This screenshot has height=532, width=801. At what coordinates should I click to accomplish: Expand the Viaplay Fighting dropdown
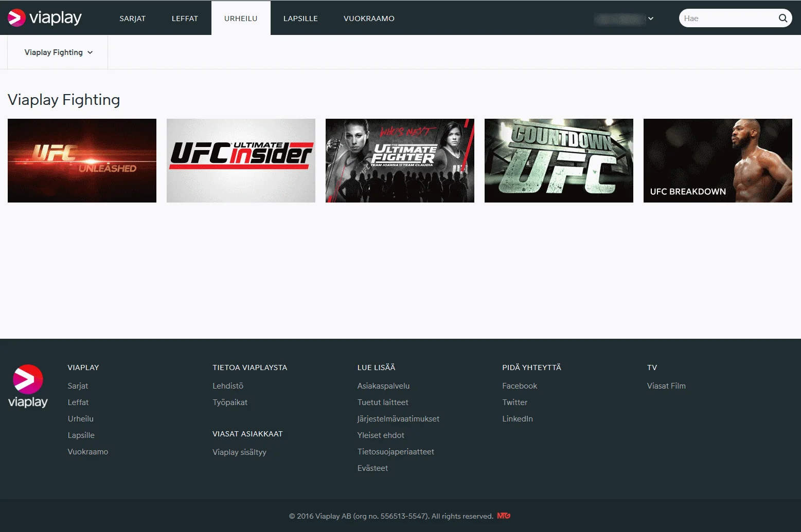(x=58, y=52)
